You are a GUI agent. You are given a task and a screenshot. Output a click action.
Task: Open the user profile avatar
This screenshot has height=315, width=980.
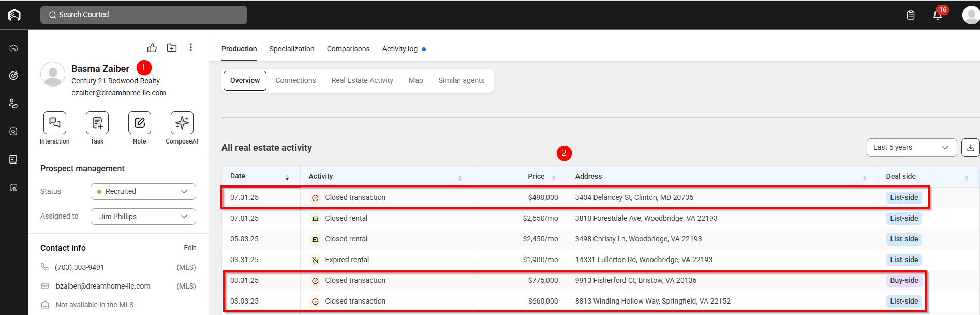971,15
